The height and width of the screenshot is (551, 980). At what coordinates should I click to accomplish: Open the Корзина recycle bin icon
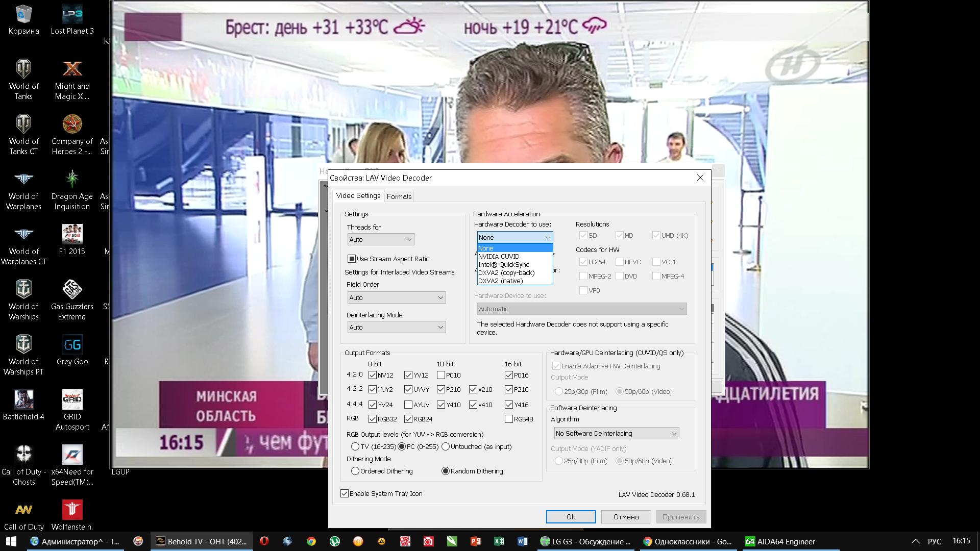(x=23, y=20)
